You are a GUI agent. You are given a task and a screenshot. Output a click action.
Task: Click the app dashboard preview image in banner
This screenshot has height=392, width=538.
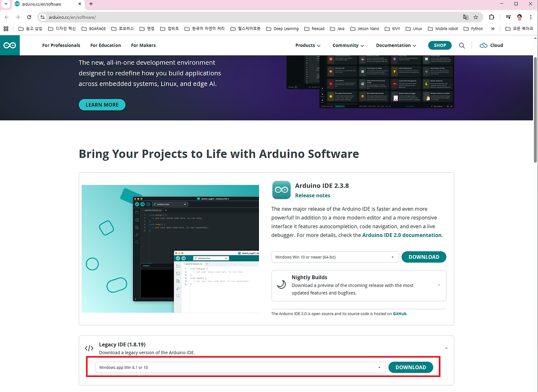(x=370, y=82)
